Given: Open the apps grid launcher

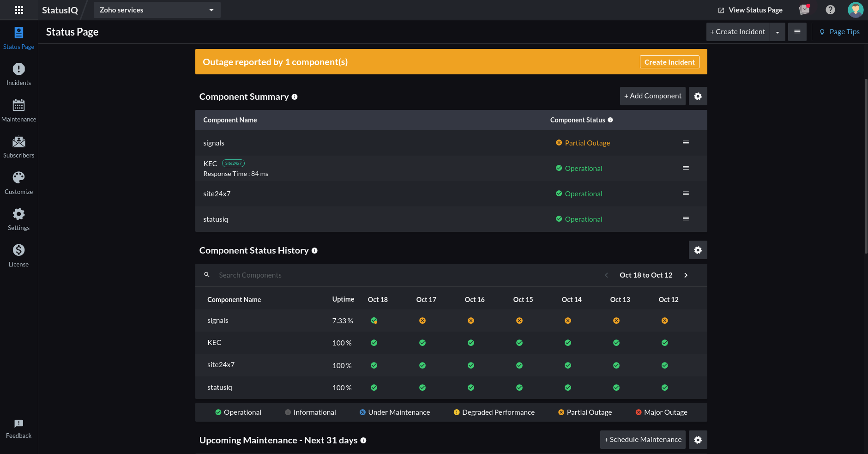Looking at the screenshot, I should pos(19,10).
